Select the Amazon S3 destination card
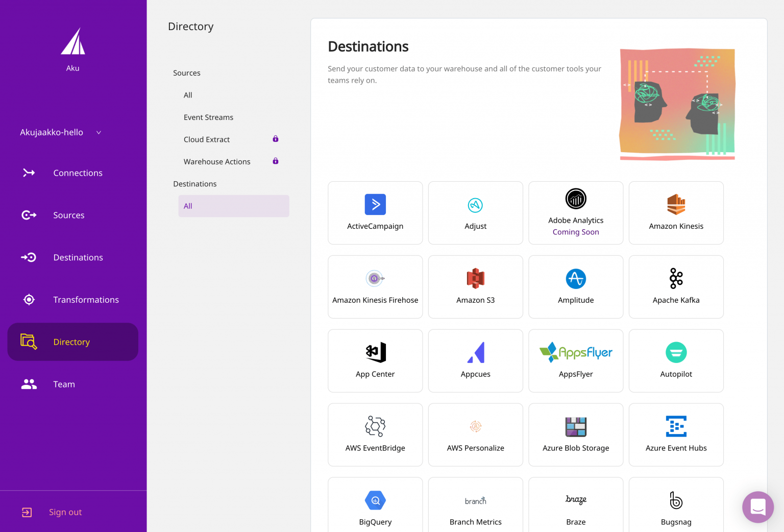Image resolution: width=784 pixels, height=532 pixels. coord(475,286)
